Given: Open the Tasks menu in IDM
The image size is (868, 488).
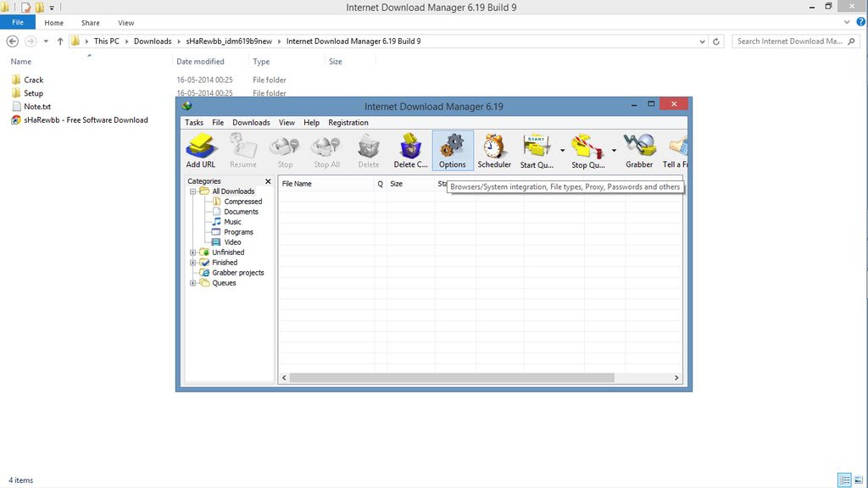Looking at the screenshot, I should [194, 123].
